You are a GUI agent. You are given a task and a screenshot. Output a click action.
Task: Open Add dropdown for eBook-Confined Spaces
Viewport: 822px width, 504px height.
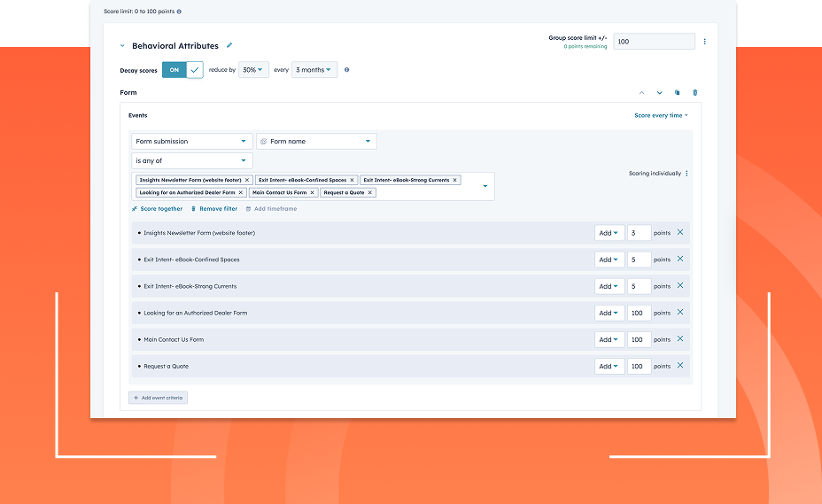click(x=609, y=260)
